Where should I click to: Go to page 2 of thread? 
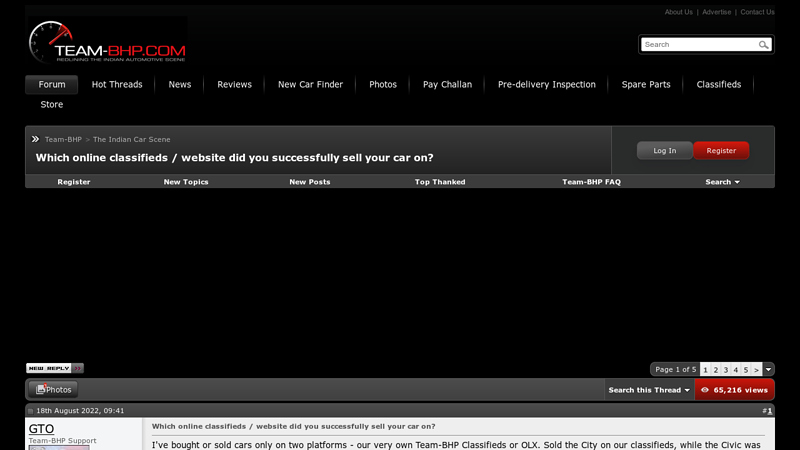(x=715, y=369)
